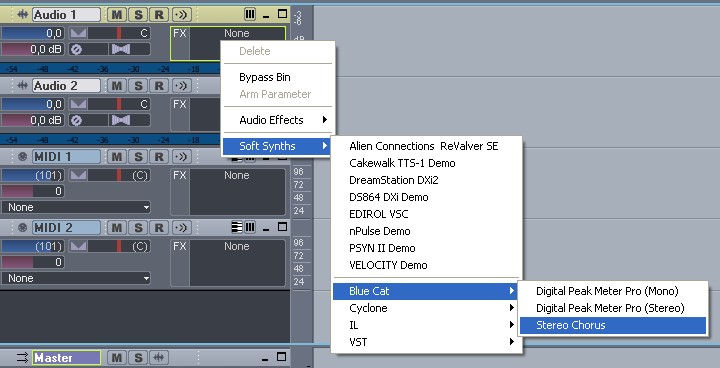This screenshot has height=368, width=720.
Task: Enable input echo on Audio 2
Action: click(x=182, y=85)
